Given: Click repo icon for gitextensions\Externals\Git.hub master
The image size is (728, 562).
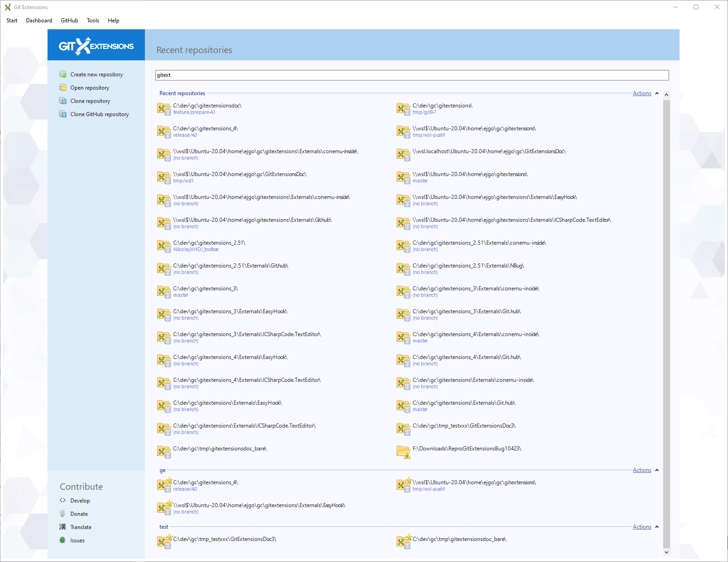Looking at the screenshot, I should click(x=404, y=406).
